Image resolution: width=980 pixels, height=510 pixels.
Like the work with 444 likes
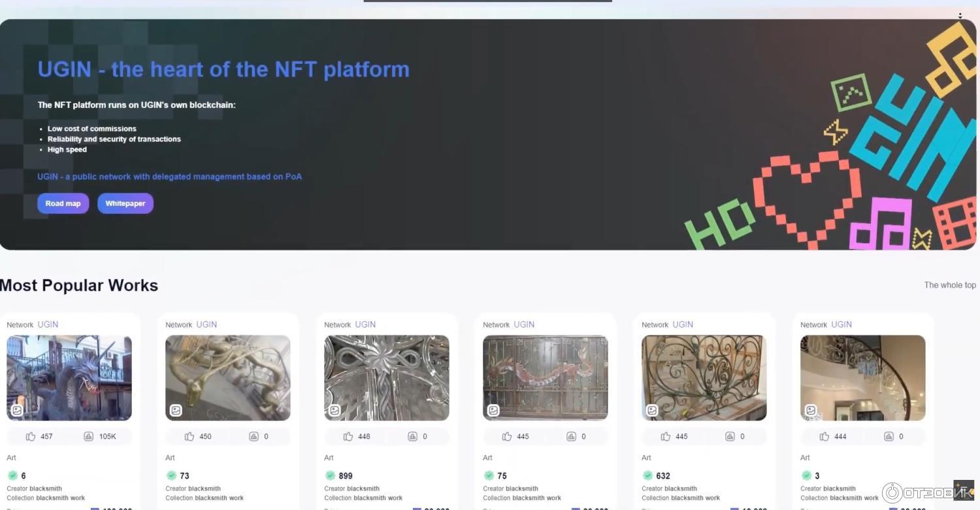pyautogui.click(x=825, y=436)
